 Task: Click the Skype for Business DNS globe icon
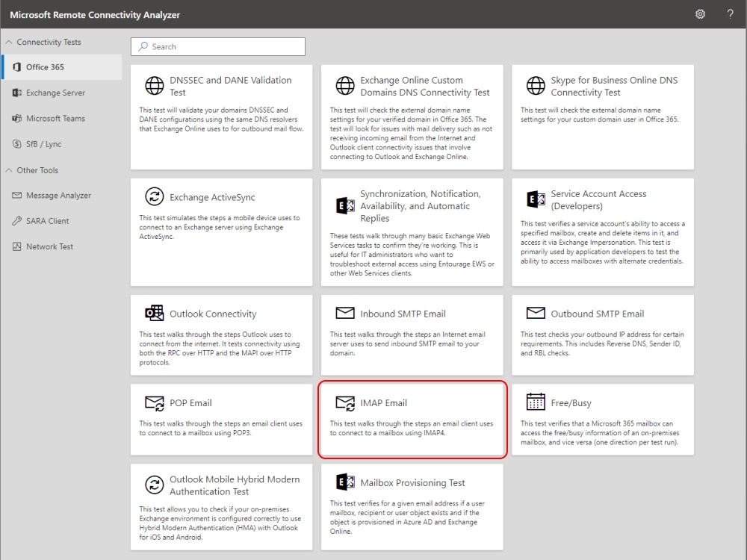pyautogui.click(x=536, y=86)
